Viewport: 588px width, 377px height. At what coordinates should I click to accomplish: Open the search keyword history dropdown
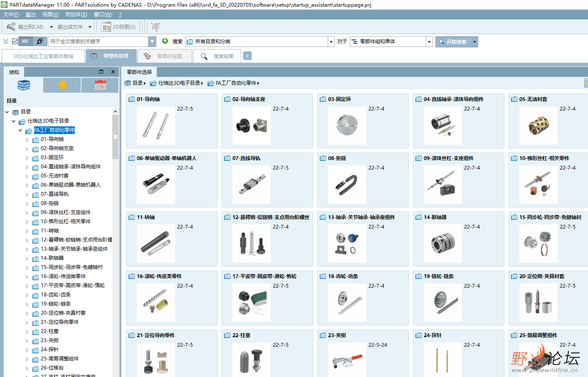pos(152,41)
